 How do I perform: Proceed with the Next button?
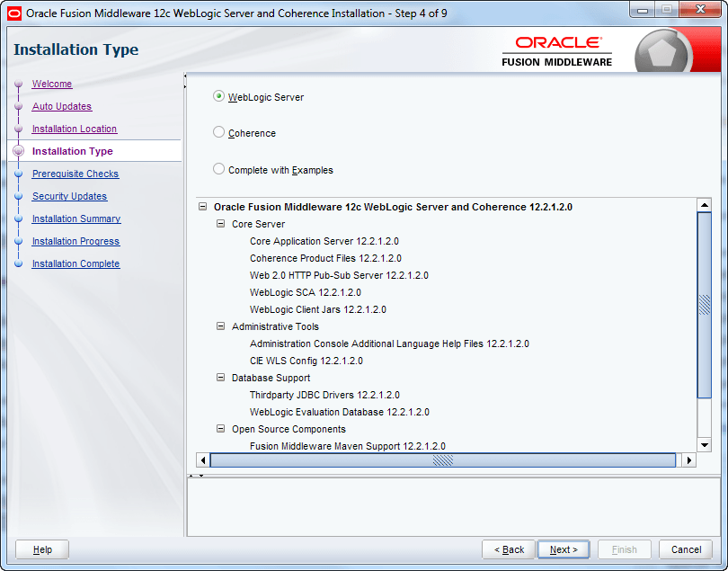tap(564, 549)
